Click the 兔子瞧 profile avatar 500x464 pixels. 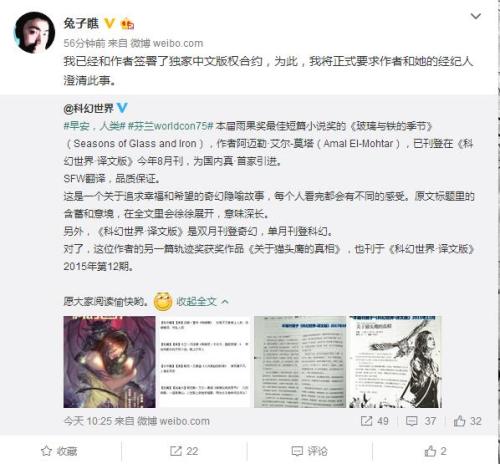pos(35,32)
